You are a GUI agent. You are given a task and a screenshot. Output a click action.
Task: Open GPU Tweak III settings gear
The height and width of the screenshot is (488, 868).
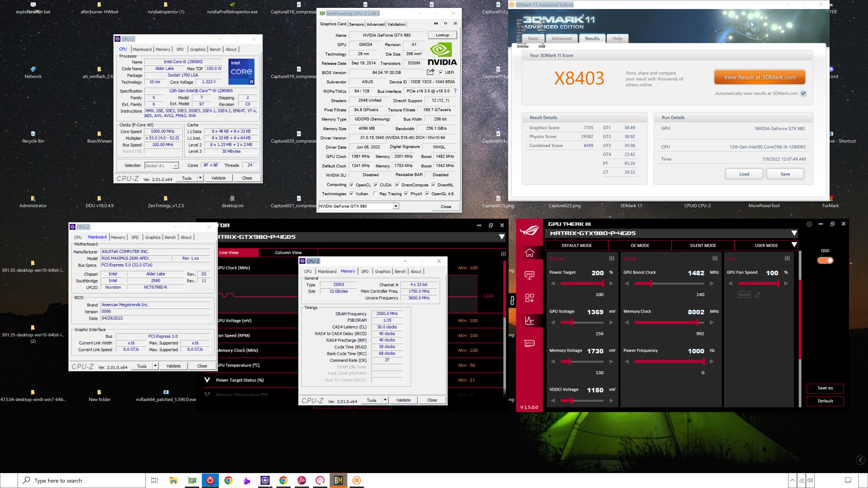pos(809,224)
